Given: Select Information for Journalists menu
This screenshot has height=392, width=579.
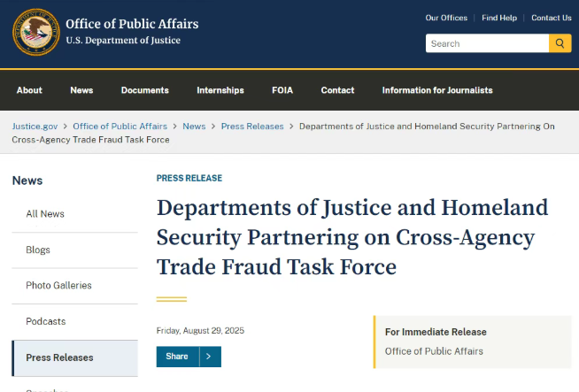Looking at the screenshot, I should (x=437, y=90).
